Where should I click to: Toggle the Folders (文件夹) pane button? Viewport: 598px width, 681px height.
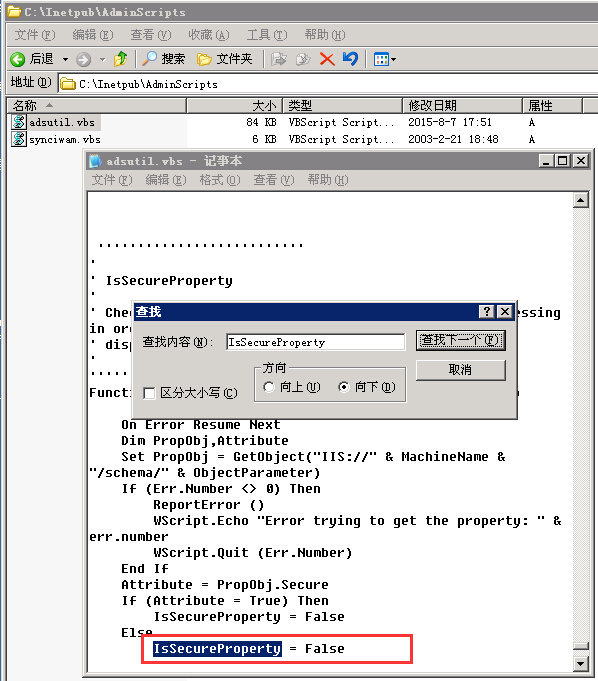(225, 59)
